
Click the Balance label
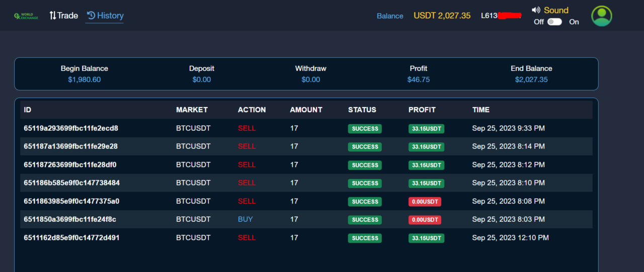point(390,16)
